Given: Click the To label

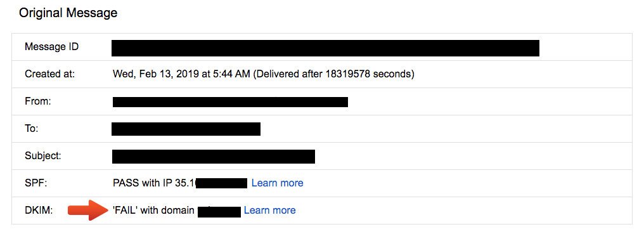Looking at the screenshot, I should 31,128.
